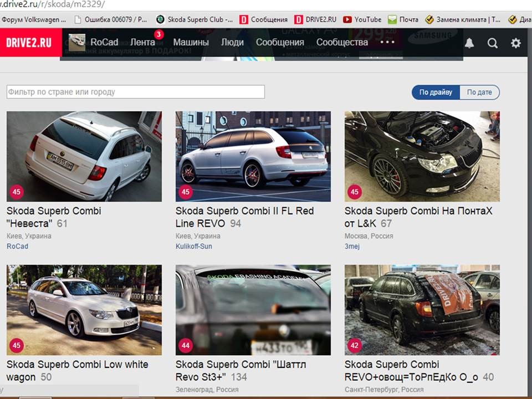532x399 pixels.
Task: Open the Сообщества menu item
Action: (342, 43)
